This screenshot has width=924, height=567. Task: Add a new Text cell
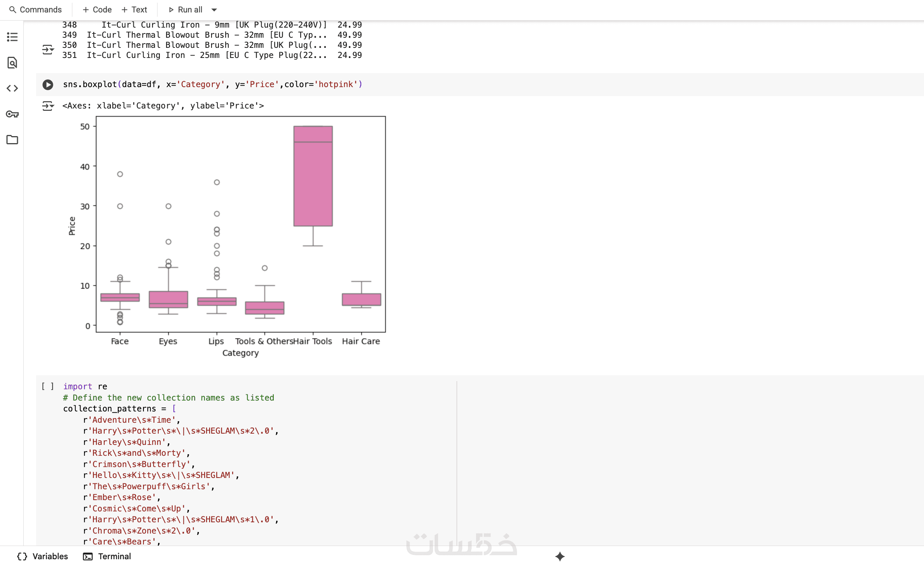tap(134, 10)
